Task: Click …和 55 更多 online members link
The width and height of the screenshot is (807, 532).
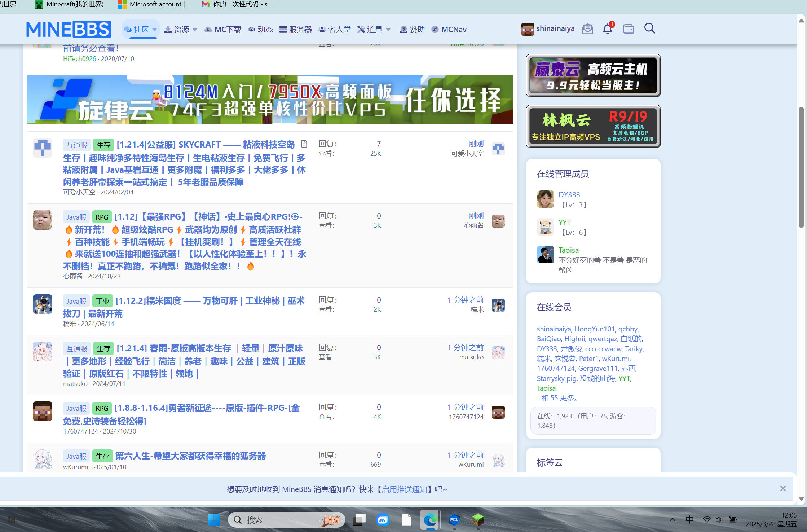Action: [x=558, y=398]
